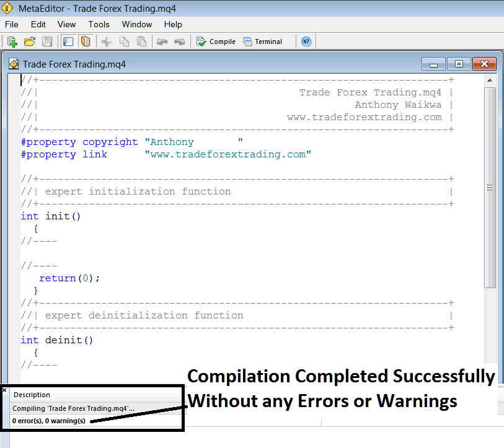Open the Window menu
This screenshot has height=448, width=504.
(x=136, y=24)
